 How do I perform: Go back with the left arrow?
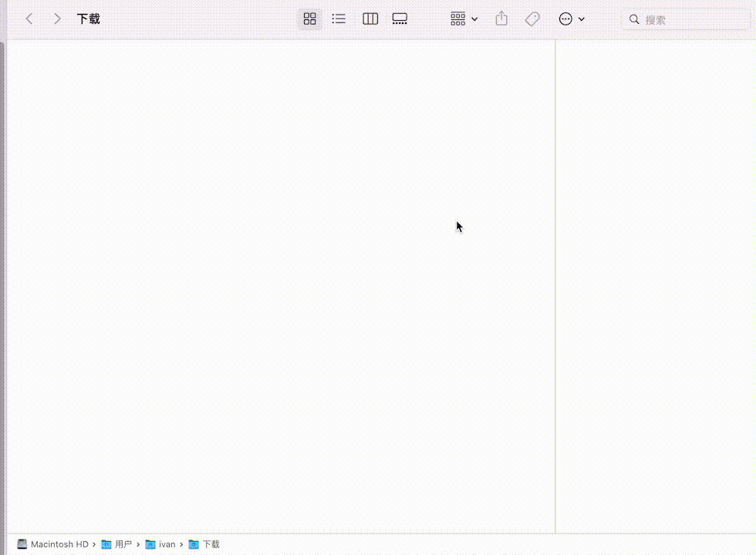29,19
